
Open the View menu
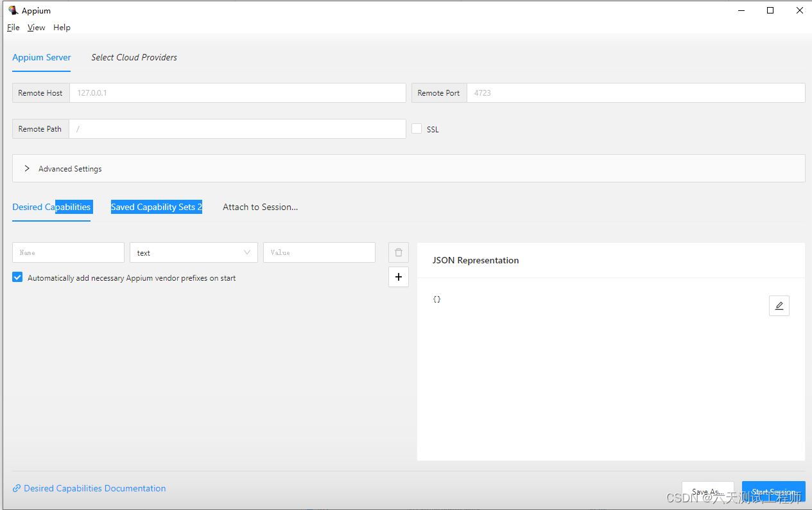(x=37, y=28)
